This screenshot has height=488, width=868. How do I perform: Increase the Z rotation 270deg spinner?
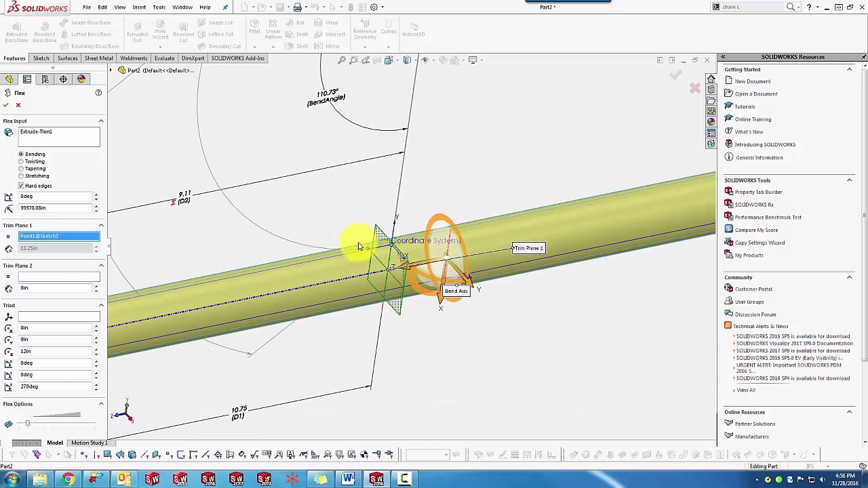pos(96,384)
